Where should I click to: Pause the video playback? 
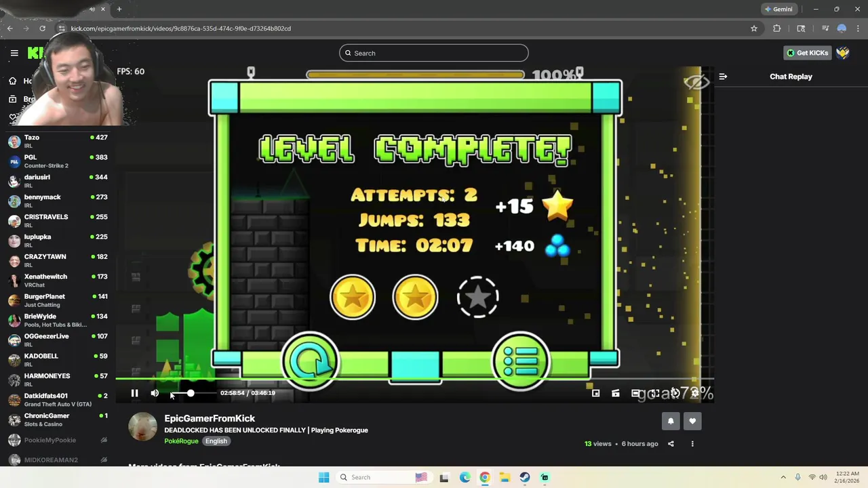(x=134, y=393)
